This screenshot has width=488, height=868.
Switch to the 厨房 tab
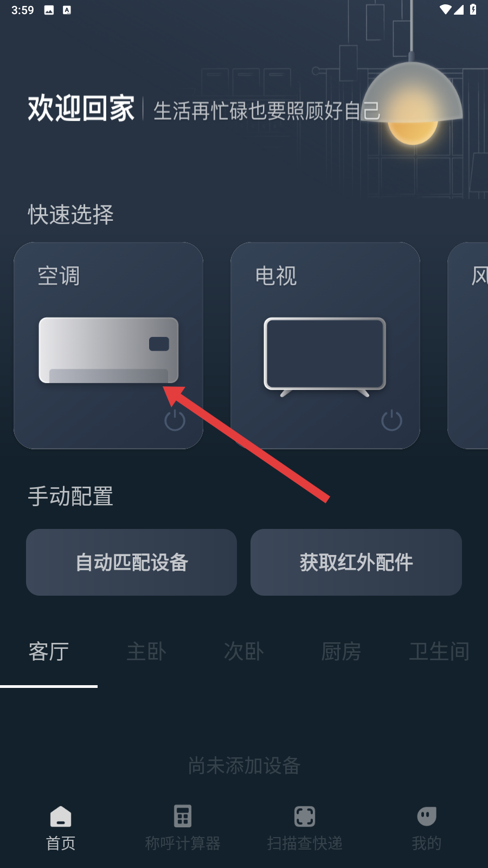(342, 652)
